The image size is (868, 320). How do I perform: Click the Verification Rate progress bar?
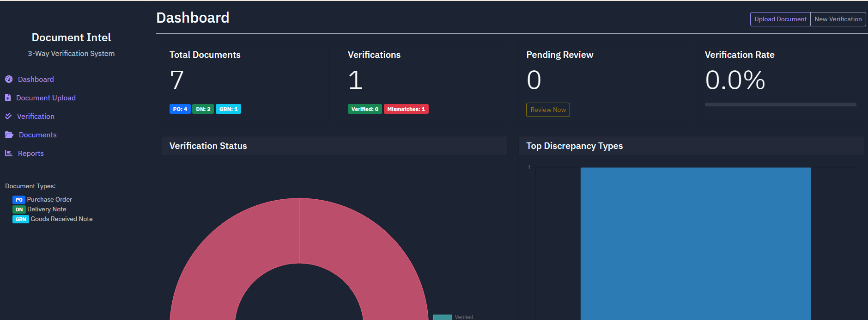pyautogui.click(x=780, y=105)
